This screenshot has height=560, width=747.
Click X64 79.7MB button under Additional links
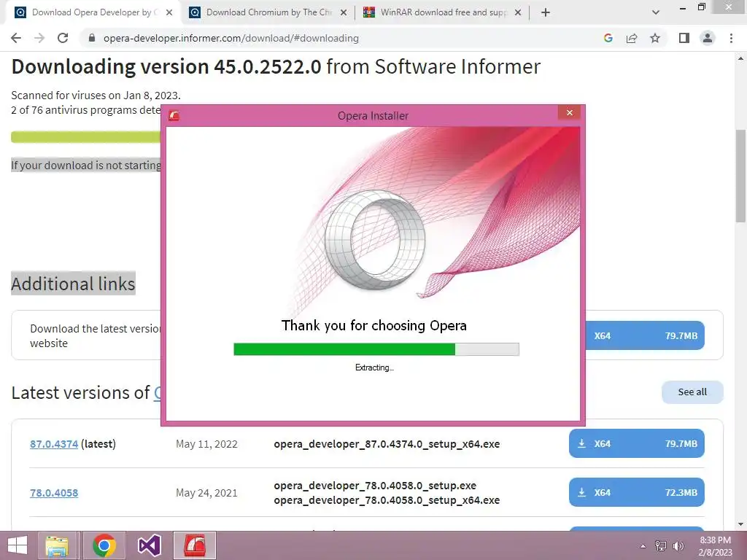point(645,335)
